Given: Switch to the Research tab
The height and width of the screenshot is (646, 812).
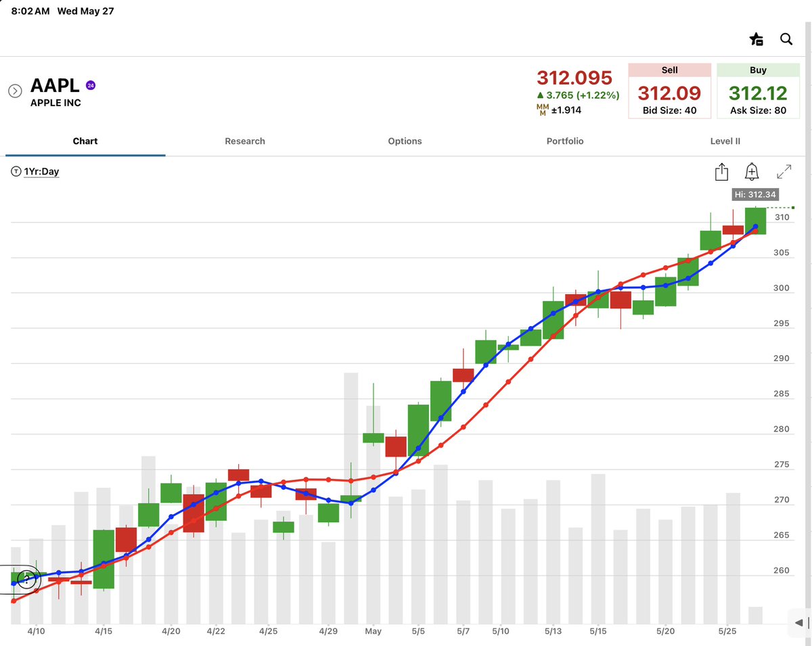Looking at the screenshot, I should point(245,141).
